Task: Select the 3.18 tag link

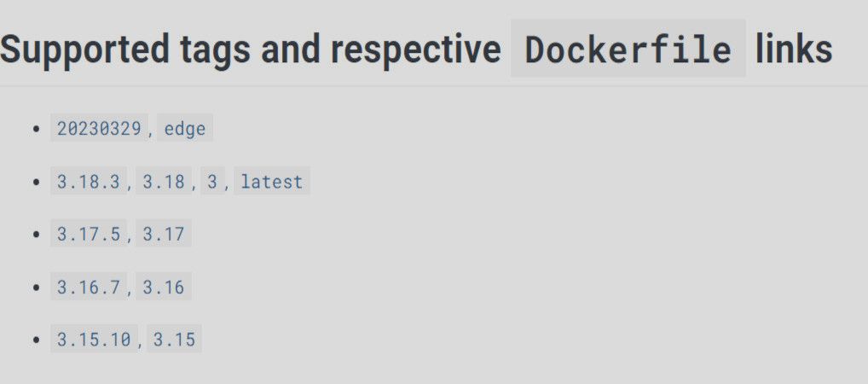Action: point(164,182)
